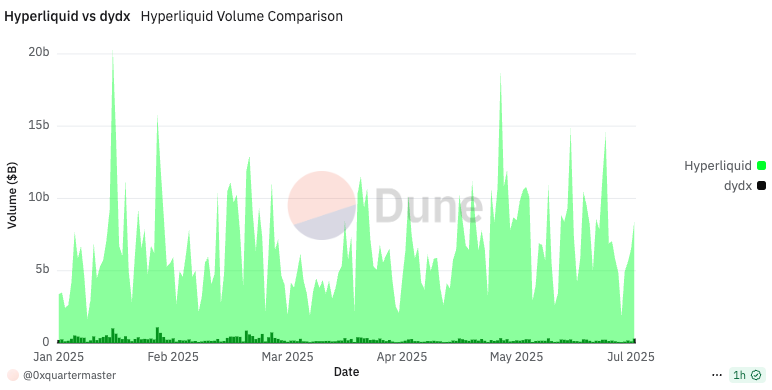772x390 pixels.
Task: Click the 15b y-axis label
Action: tap(39, 125)
